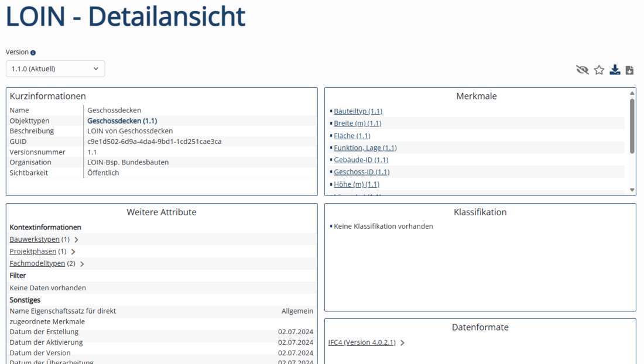This screenshot has height=364, width=644.
Task: Click the Organisation value LOIN-Bsp. Bundesbauten
Action: [128, 162]
